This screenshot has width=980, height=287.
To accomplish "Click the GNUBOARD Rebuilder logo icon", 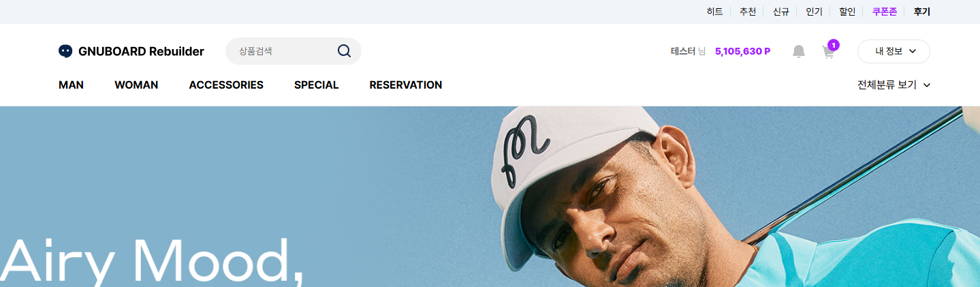I will point(65,51).
